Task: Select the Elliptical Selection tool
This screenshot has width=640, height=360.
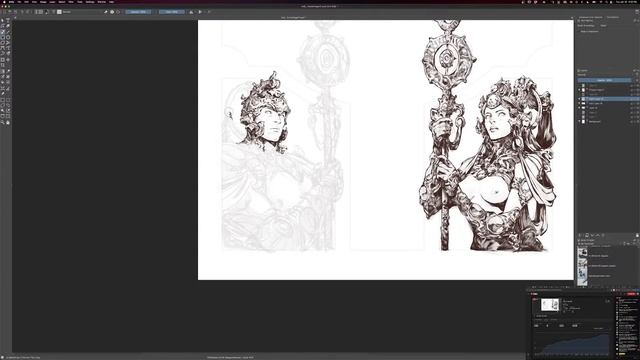Action: click(8, 99)
